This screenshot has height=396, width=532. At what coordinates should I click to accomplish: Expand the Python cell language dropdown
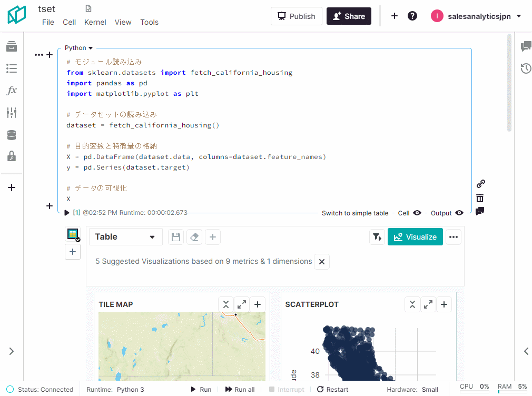coord(79,48)
